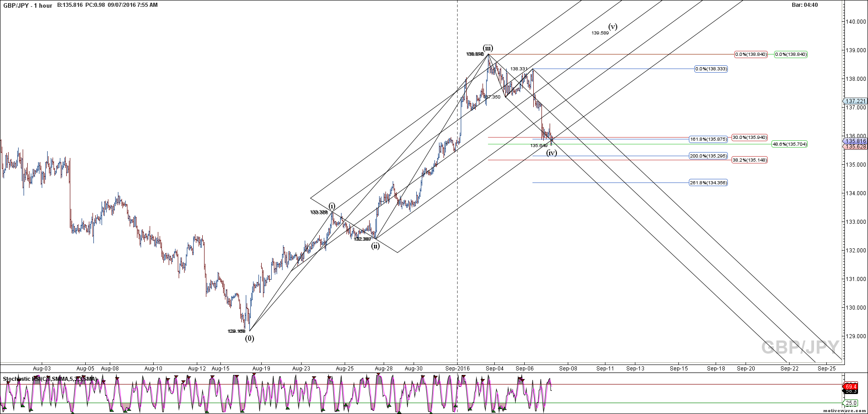Click the green 25.0 oversold level marker
This screenshot has width=868, height=414.
point(851,403)
